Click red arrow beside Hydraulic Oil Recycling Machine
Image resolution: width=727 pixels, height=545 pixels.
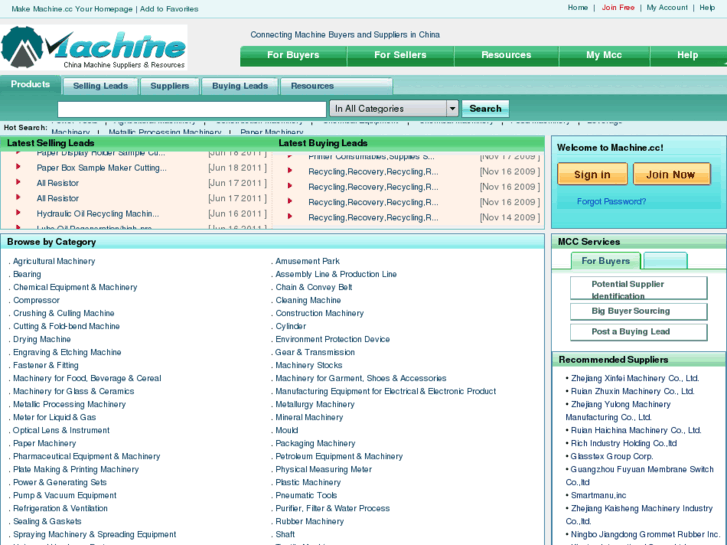click(18, 213)
